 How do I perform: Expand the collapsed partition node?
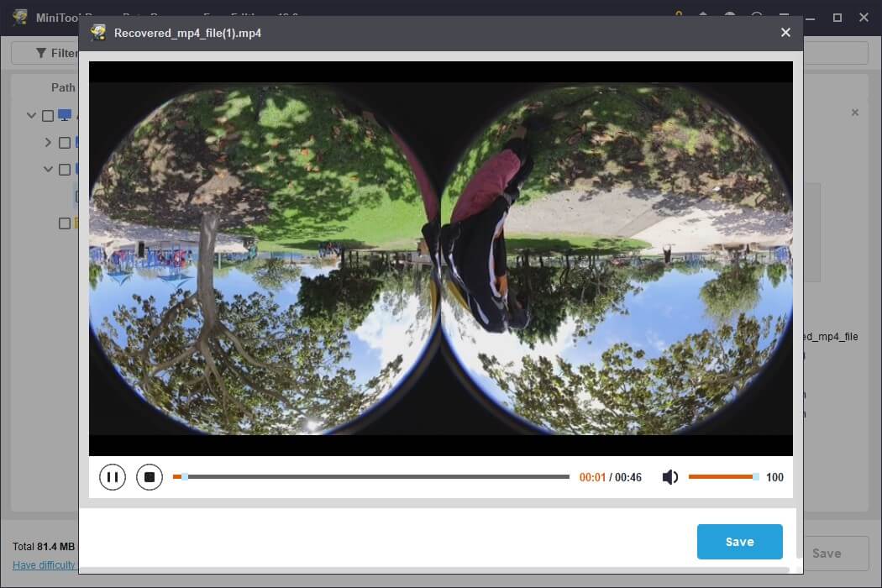point(48,142)
